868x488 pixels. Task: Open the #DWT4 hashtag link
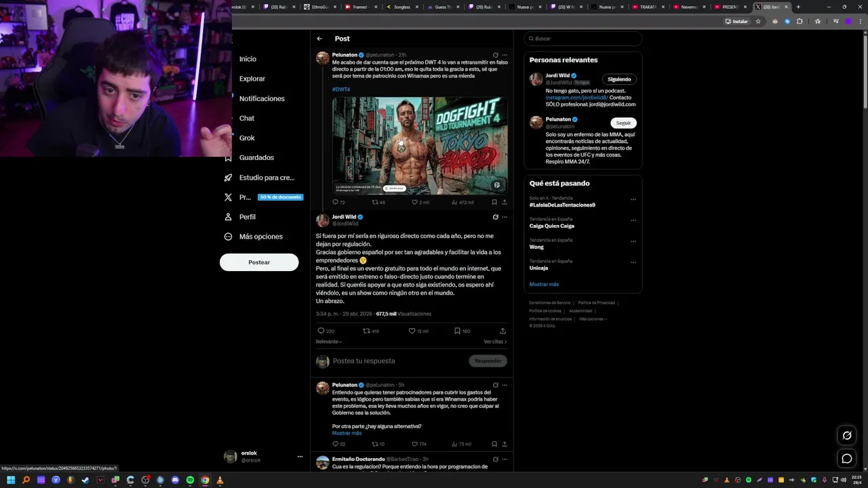pyautogui.click(x=341, y=89)
